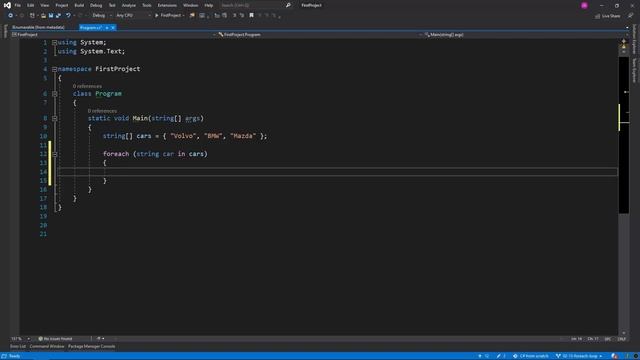This screenshot has width=640, height=360.
Task: Click the SPC indentation indicator
Action: [608, 339]
